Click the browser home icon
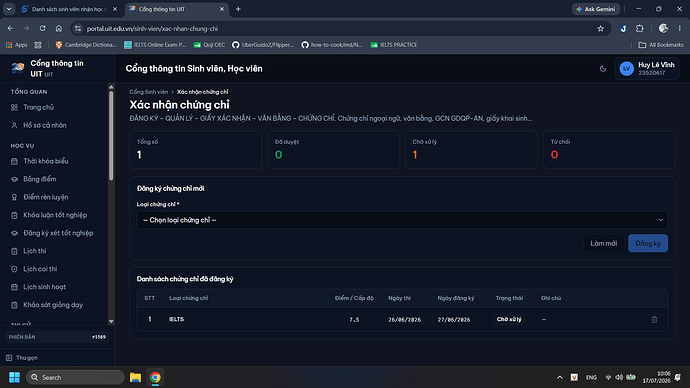This screenshot has width=690, height=388. [59, 28]
